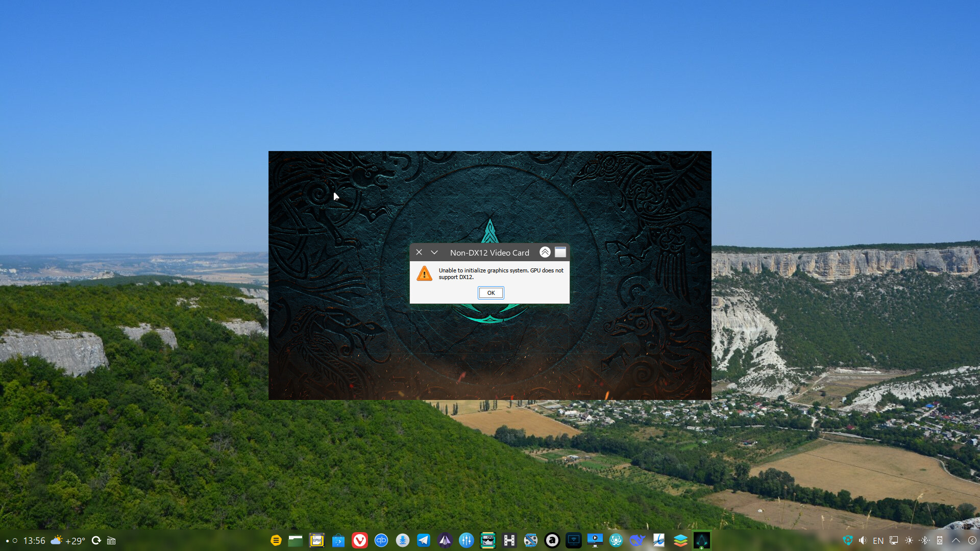Open the stacked layers app icon
The image size is (980, 551).
(680, 540)
